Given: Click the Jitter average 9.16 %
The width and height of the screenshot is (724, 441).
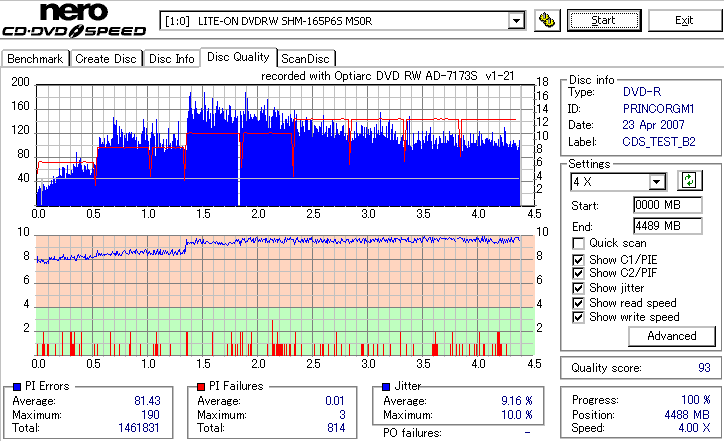Looking at the screenshot, I should point(517,401).
